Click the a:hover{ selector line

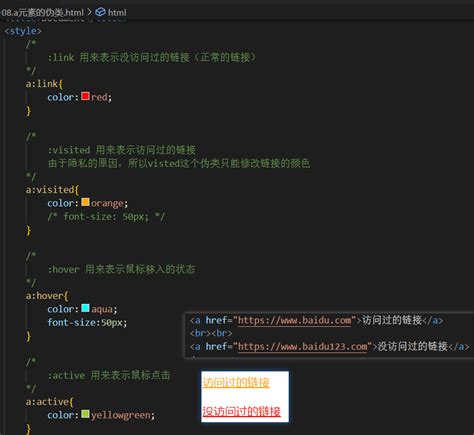[x=47, y=296]
